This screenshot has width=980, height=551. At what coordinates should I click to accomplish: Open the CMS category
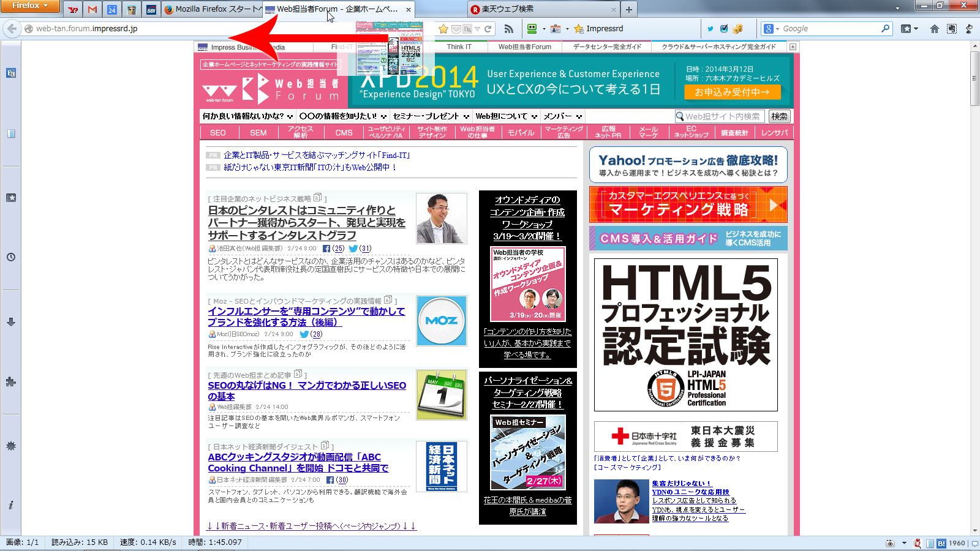[x=344, y=132]
